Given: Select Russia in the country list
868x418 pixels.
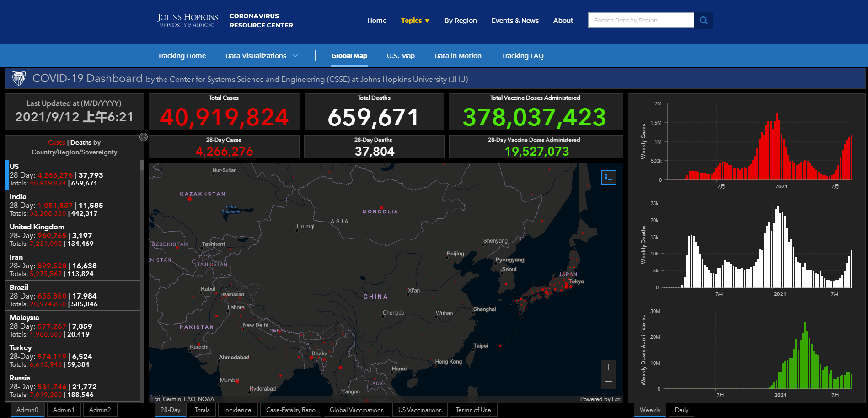Looking at the screenshot, I should pyautogui.click(x=73, y=386).
